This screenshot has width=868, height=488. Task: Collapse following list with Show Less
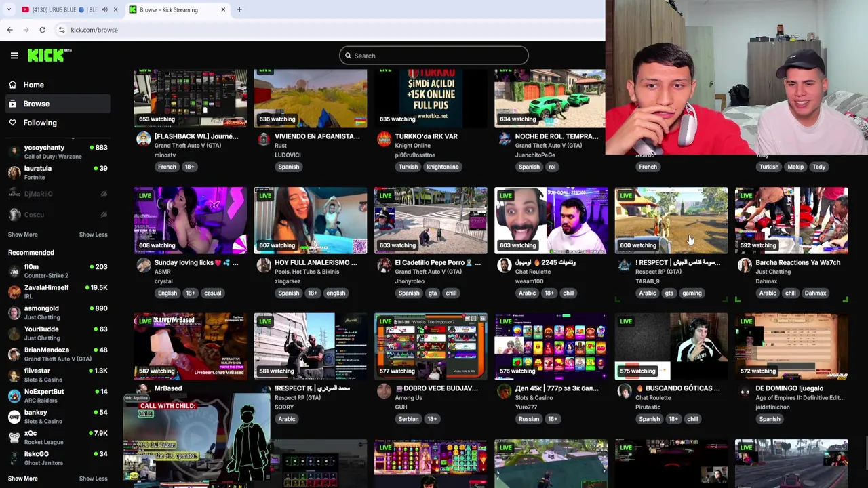pos(93,235)
